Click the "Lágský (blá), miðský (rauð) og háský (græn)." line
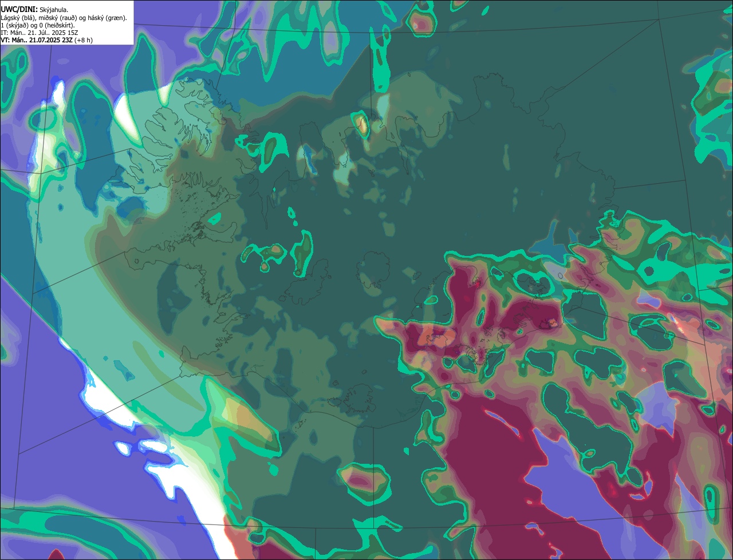 point(64,17)
